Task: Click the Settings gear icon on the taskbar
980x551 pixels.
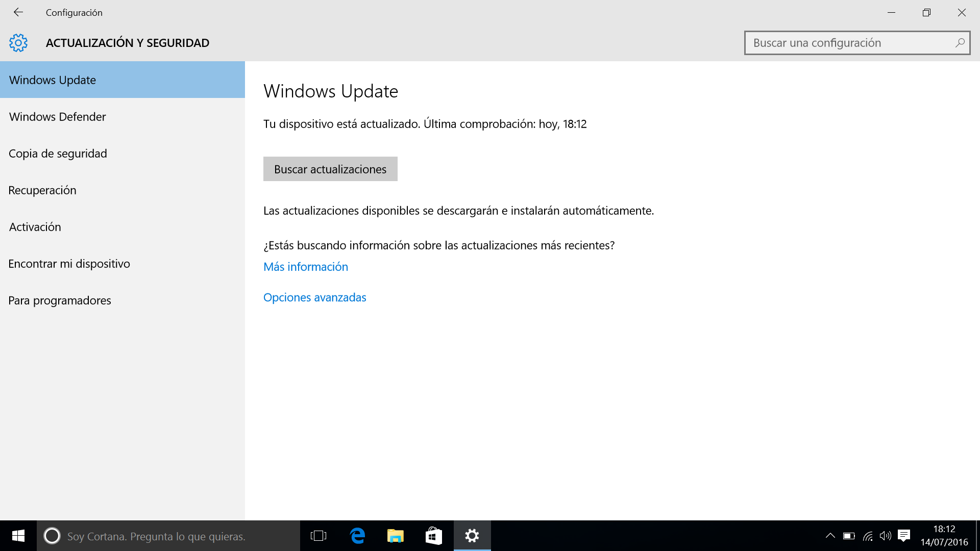Action: tap(471, 536)
